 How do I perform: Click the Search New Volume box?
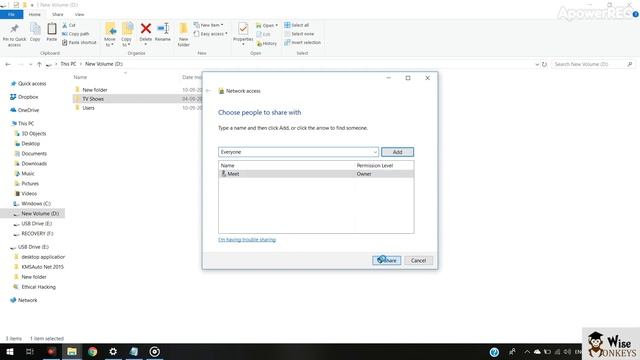[593, 64]
